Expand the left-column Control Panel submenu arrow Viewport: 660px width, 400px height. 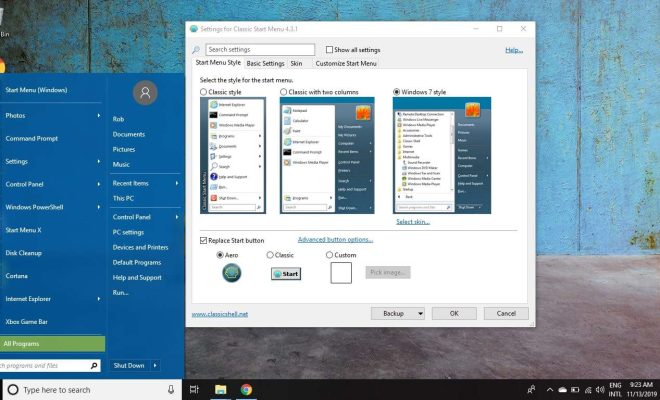pos(99,184)
